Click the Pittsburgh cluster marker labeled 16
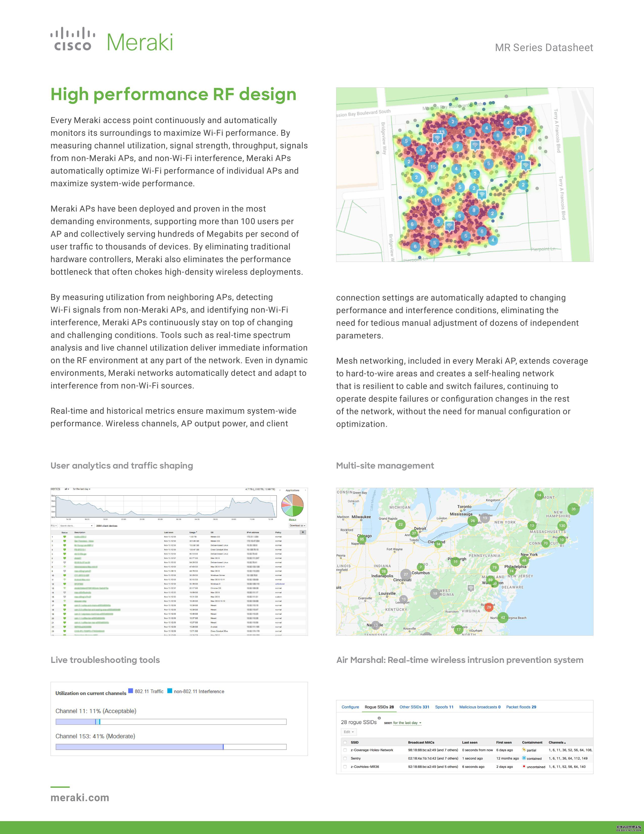Viewport: 644px width, 834px height. click(x=455, y=561)
